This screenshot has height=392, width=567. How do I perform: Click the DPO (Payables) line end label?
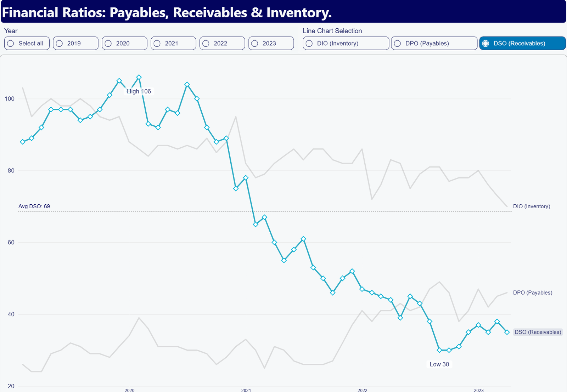[533, 292]
